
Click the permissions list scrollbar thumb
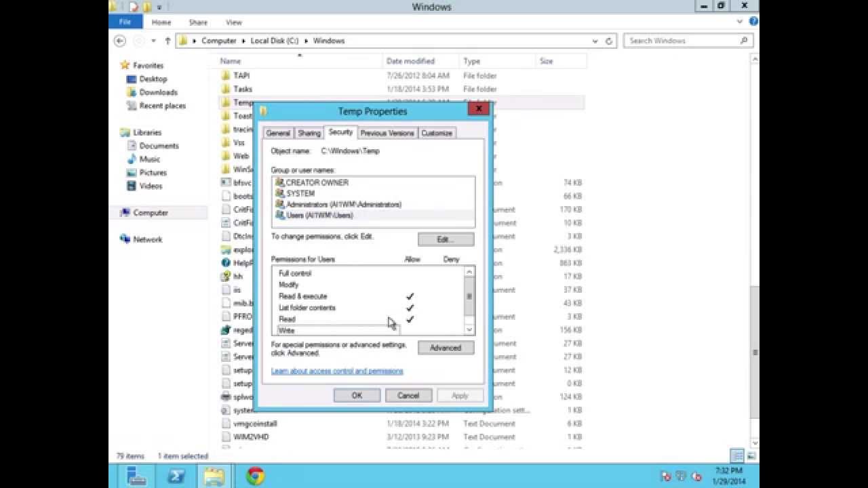click(x=469, y=297)
